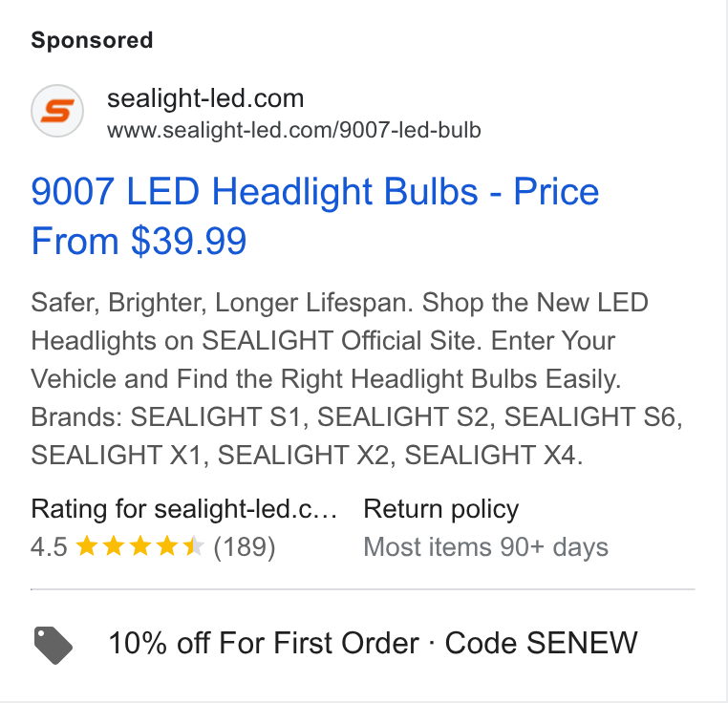Image resolution: width=728 pixels, height=703 pixels.
Task: Open the Return policy heading
Action: 441,509
